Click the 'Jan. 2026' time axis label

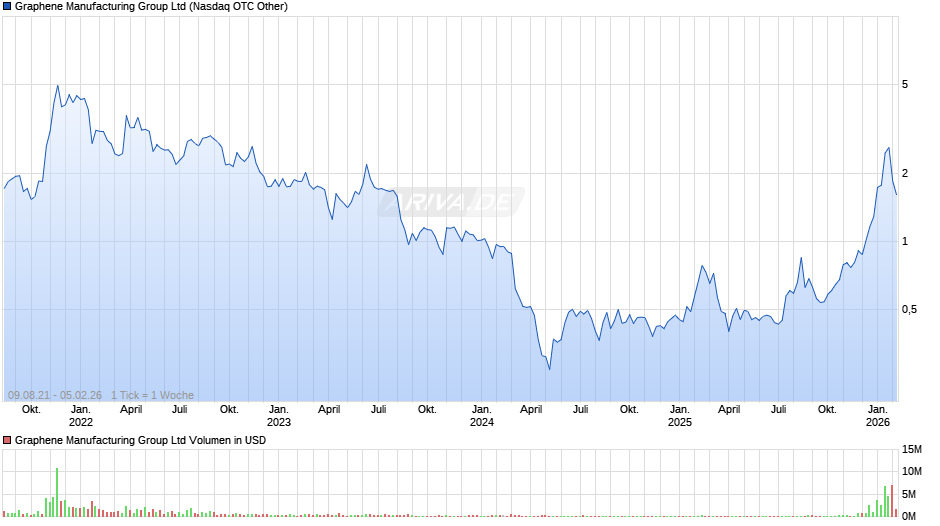click(x=878, y=416)
